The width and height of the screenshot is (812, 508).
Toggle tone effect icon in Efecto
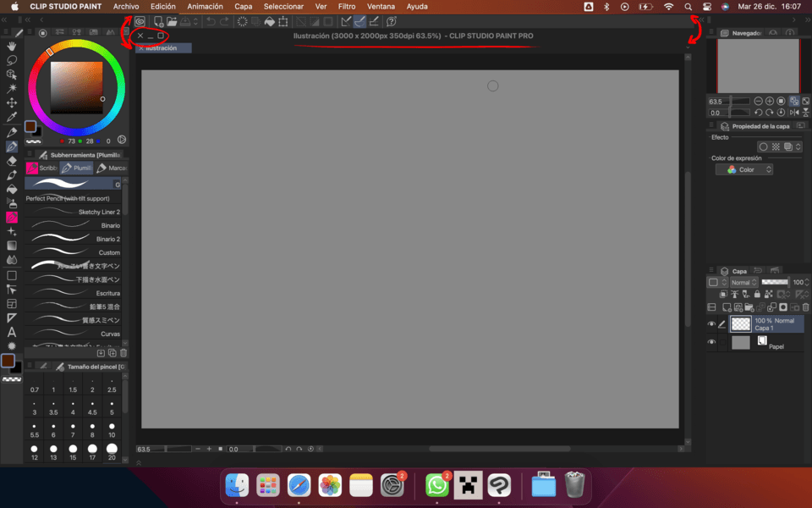point(776,146)
